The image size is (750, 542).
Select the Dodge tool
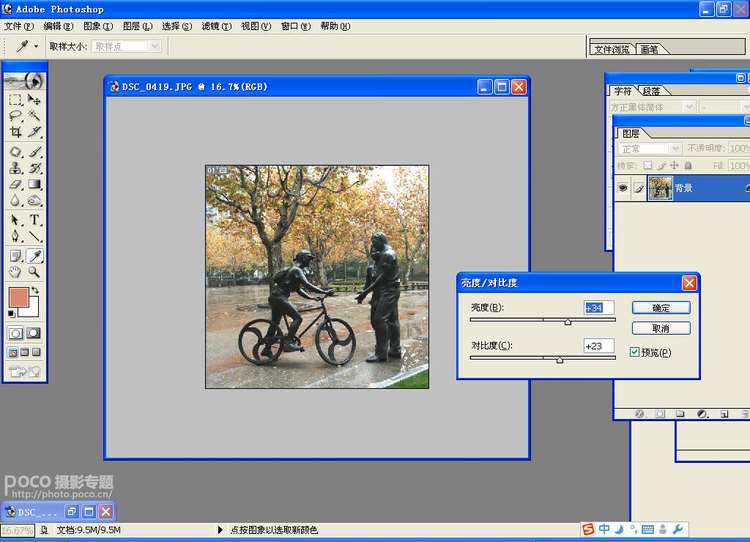(x=34, y=200)
